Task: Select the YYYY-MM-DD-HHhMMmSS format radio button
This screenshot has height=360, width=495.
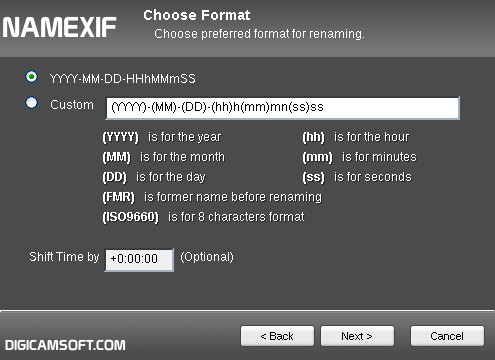Action: [32, 77]
